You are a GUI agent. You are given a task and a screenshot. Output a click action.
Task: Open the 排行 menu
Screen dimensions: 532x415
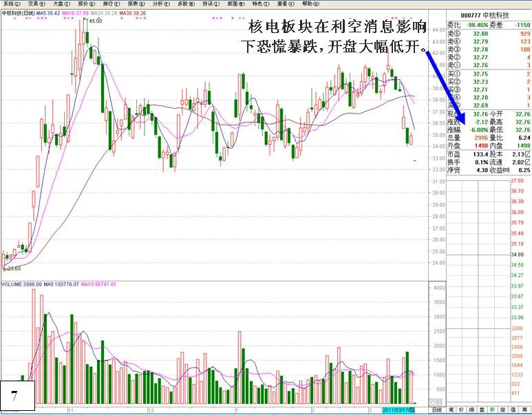click(111, 3)
